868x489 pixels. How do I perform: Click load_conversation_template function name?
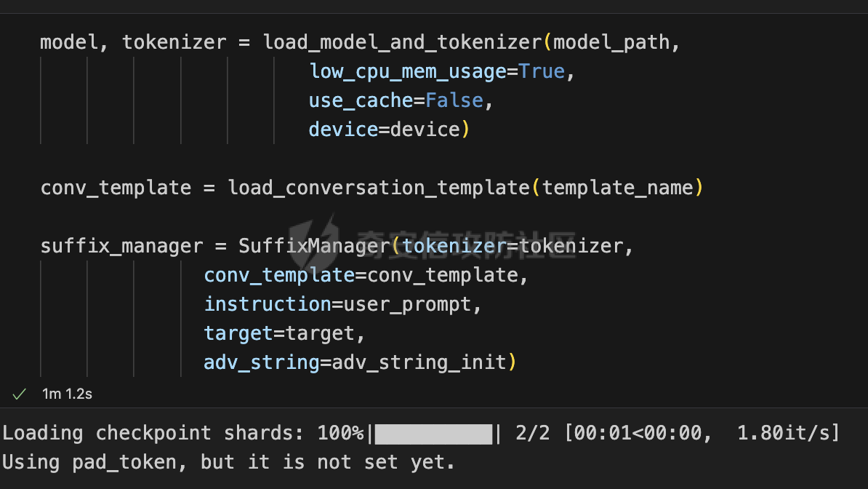coord(379,188)
